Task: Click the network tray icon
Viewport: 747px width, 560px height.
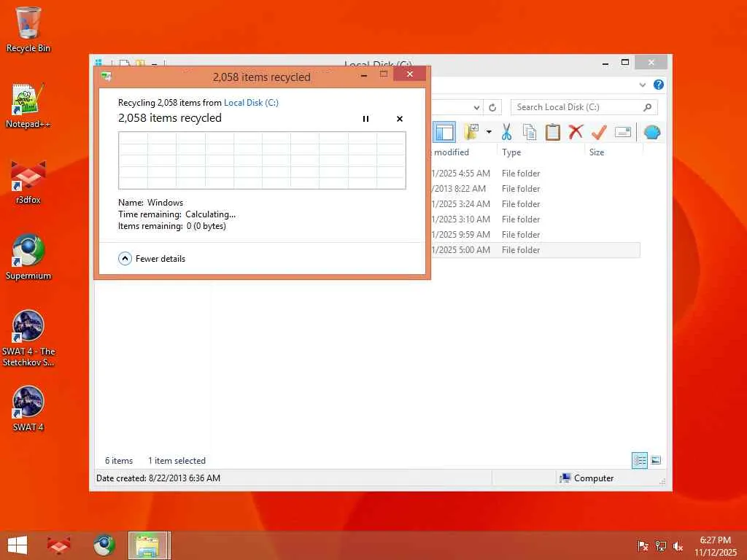Action: [660, 546]
